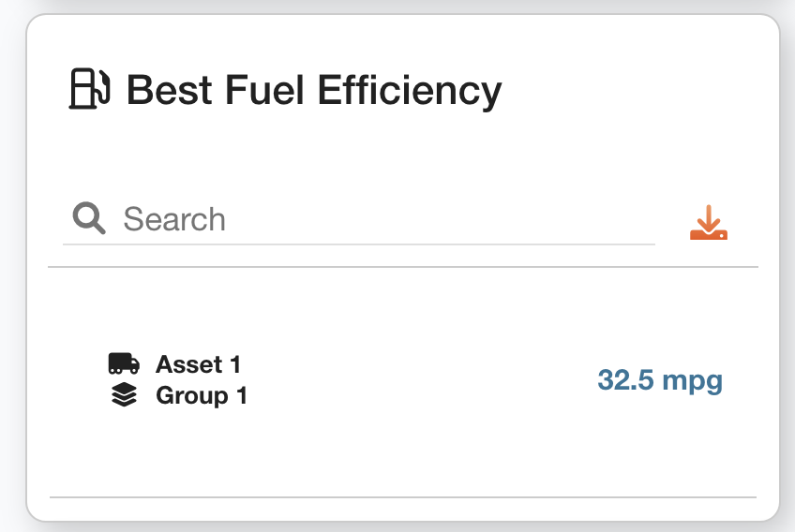Click the 32.5 mpg value
Screen dimensions: 795x532
660,381
